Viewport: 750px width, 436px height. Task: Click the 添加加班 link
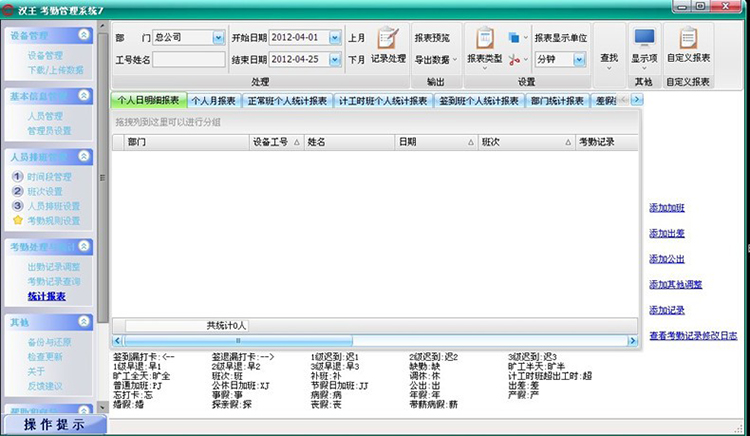coord(667,207)
